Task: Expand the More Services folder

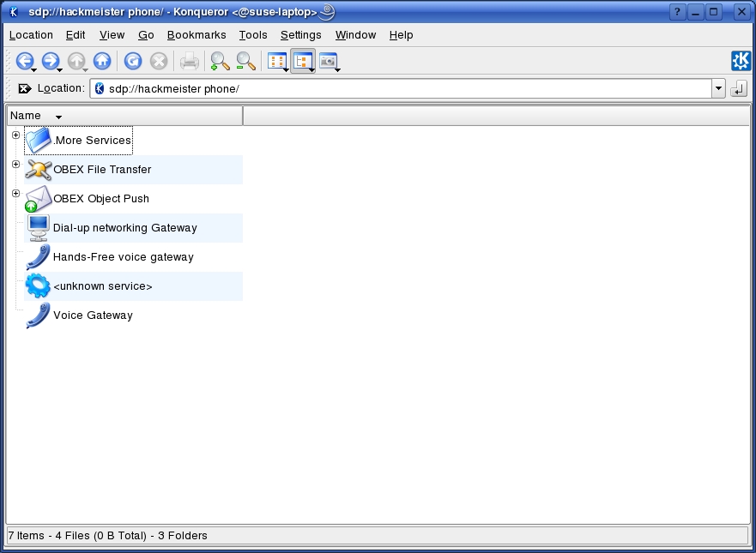Action: point(15,135)
